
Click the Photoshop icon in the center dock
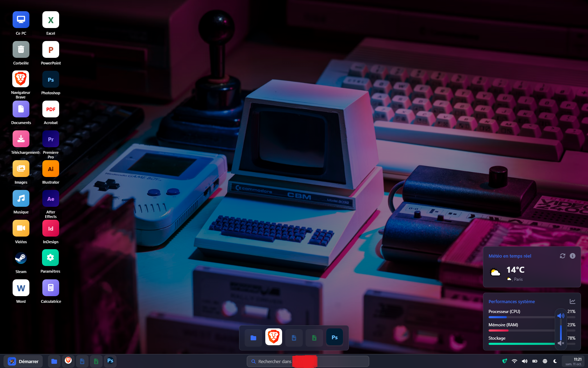[x=335, y=338]
